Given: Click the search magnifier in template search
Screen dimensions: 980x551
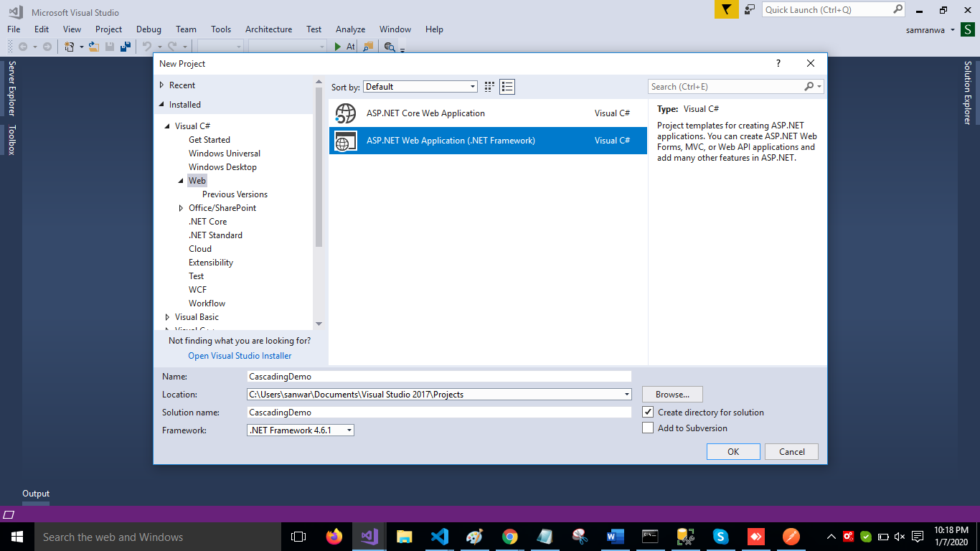Looking at the screenshot, I should [809, 87].
